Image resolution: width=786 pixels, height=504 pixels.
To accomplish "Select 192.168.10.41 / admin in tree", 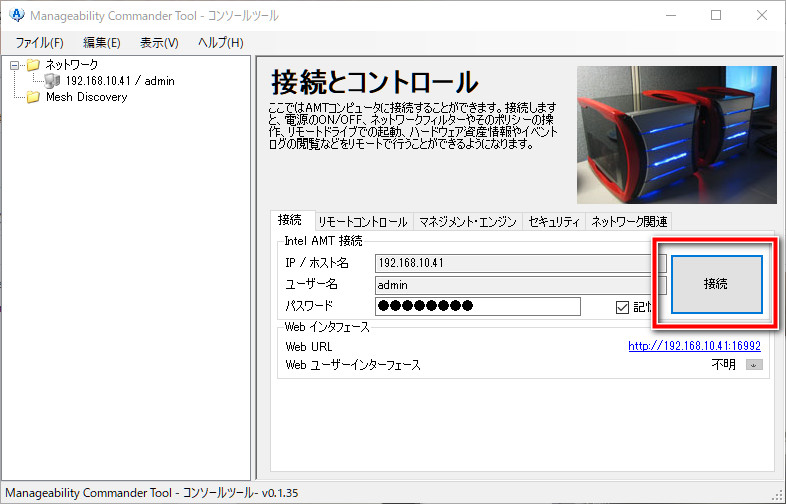I will [x=120, y=81].
